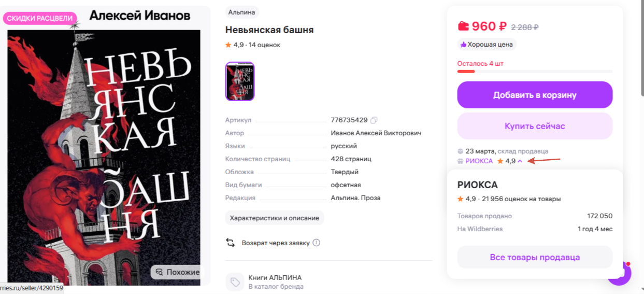This screenshot has height=294, width=644.
Task: Open the РИОКСА seller link
Action: point(479,161)
